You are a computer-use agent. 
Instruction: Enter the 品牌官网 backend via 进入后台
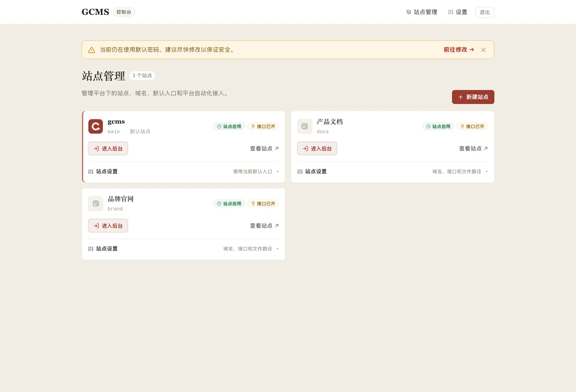(x=108, y=226)
